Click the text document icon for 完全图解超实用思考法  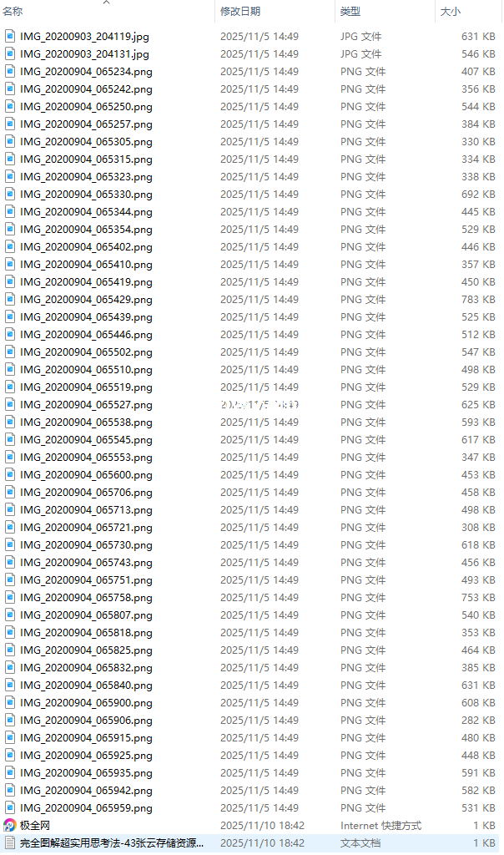pos(10,843)
